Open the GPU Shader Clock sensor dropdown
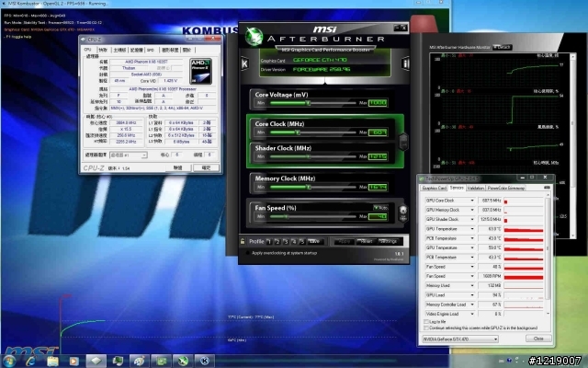This screenshot has height=368, width=588. tap(472, 219)
